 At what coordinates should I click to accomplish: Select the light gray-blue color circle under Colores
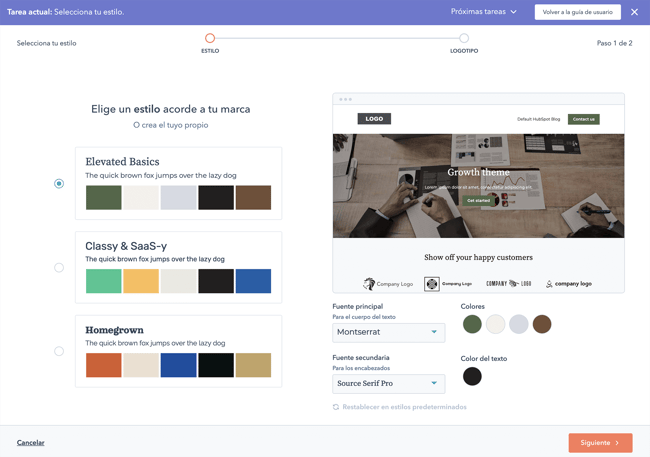coord(518,324)
